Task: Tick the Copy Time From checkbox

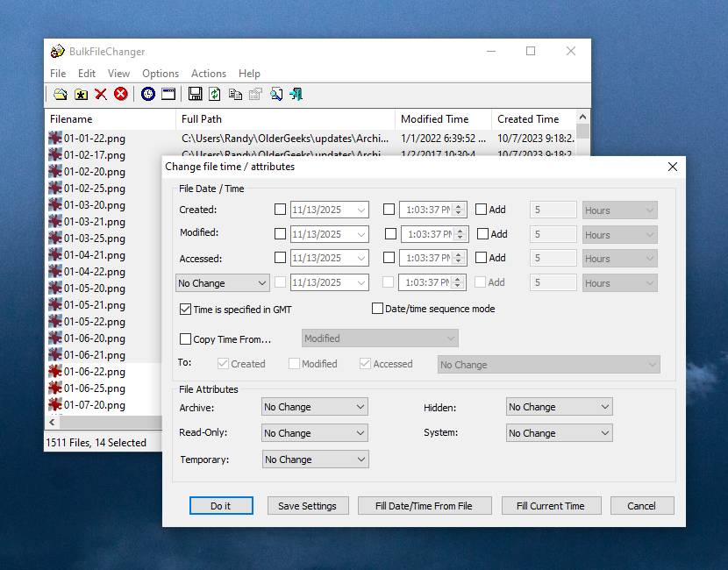Action: (185, 339)
